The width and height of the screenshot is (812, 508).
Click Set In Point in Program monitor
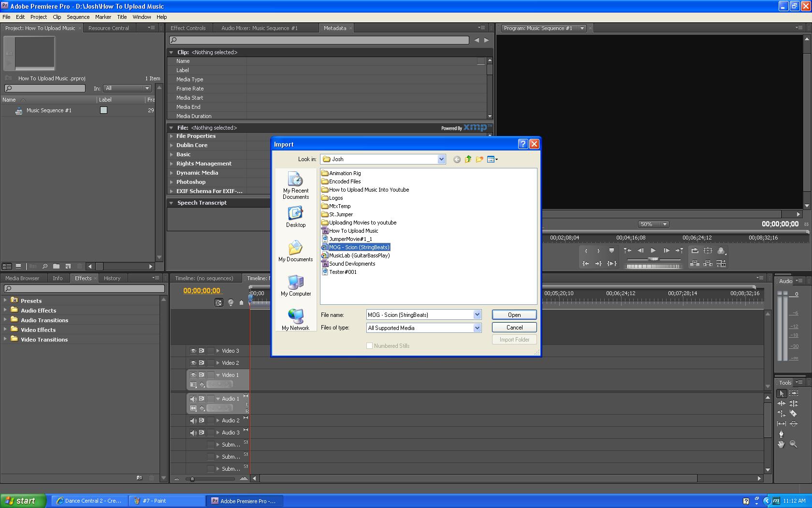pyautogui.click(x=586, y=251)
